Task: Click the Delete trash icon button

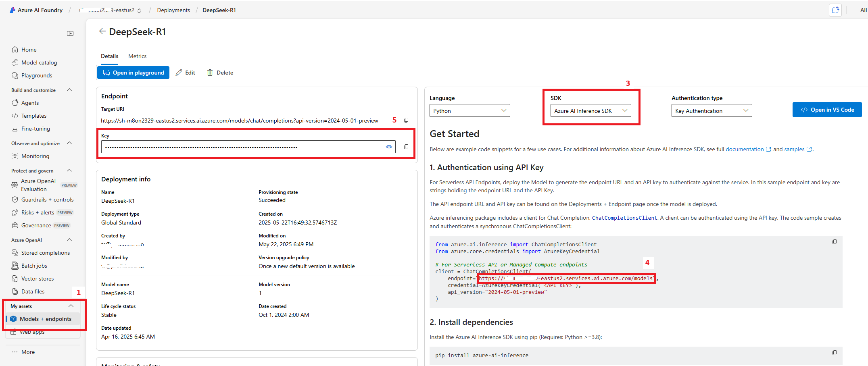Action: 220,73
